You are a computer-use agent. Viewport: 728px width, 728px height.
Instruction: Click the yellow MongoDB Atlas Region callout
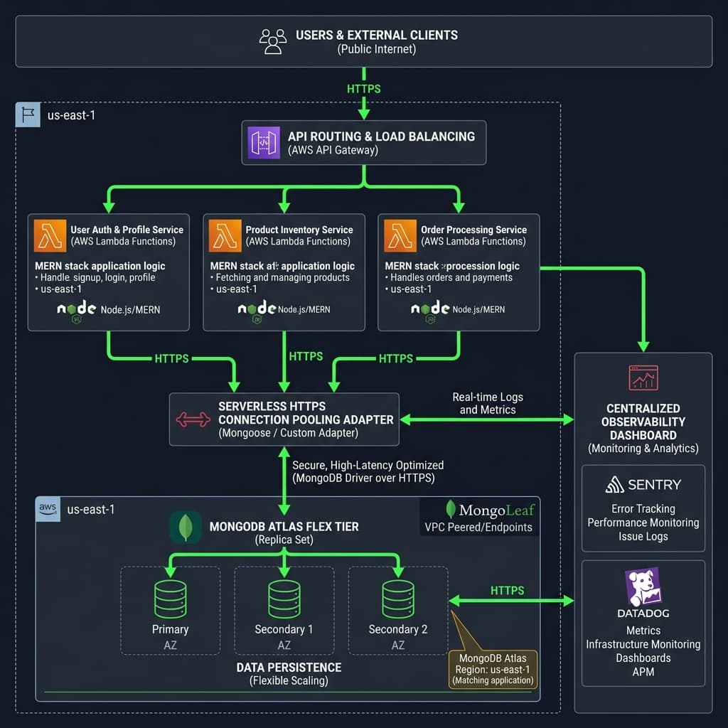click(x=493, y=669)
